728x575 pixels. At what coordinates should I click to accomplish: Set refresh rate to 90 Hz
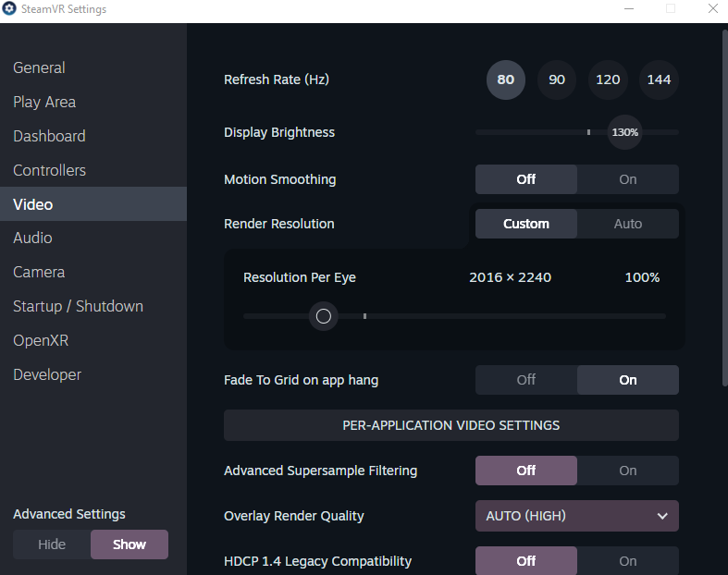557,80
